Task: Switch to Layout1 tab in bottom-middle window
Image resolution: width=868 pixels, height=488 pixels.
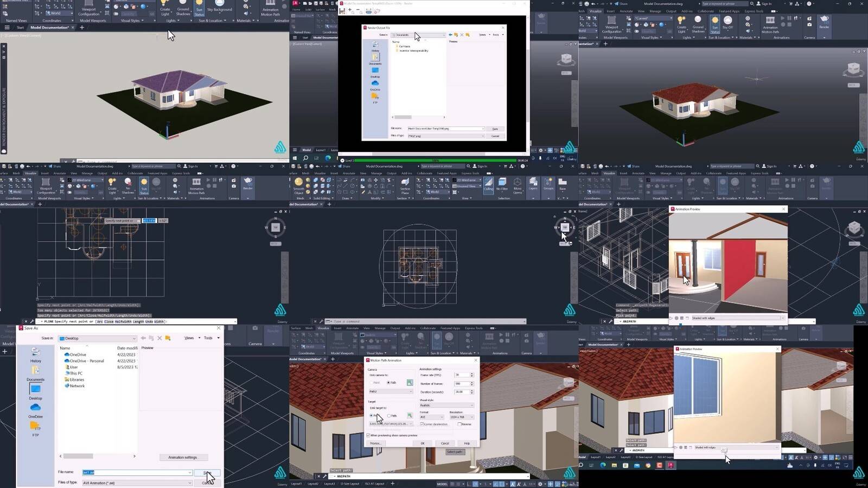Action: [x=296, y=484]
